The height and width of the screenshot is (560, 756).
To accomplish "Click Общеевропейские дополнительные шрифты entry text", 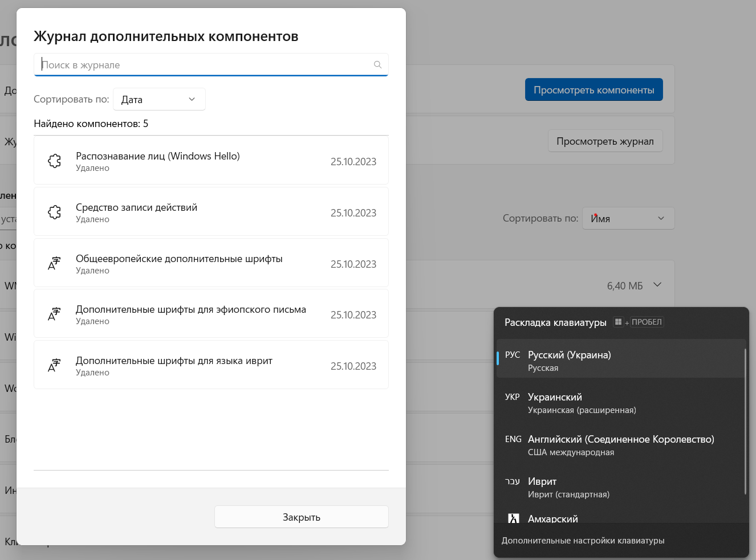I will (179, 259).
